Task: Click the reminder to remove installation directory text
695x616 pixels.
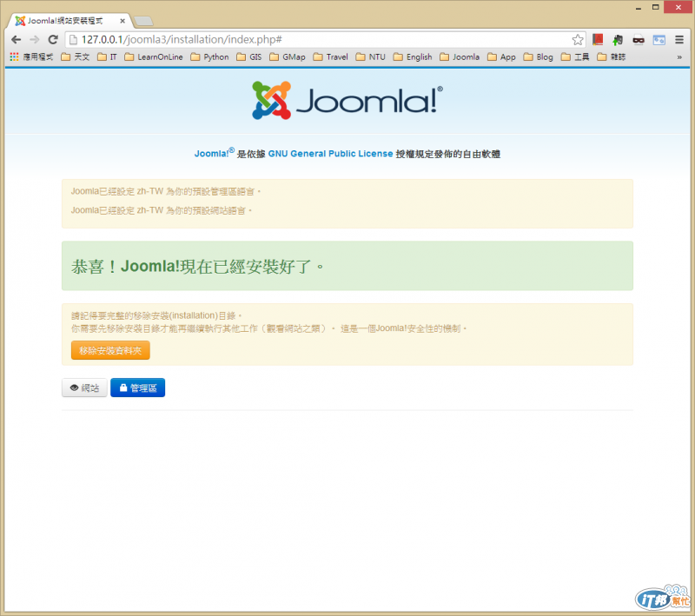Action: tap(156, 315)
